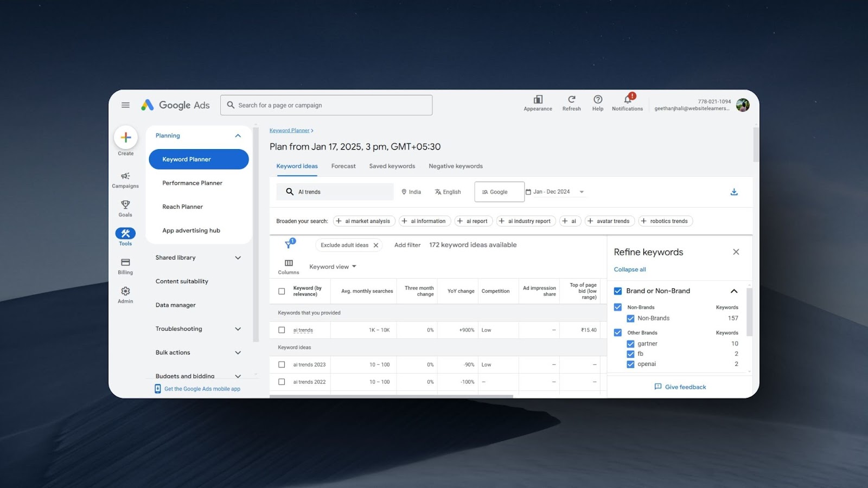This screenshot has width=868, height=488.
Task: Add 'ai report' to broaden search
Action: [x=473, y=221]
